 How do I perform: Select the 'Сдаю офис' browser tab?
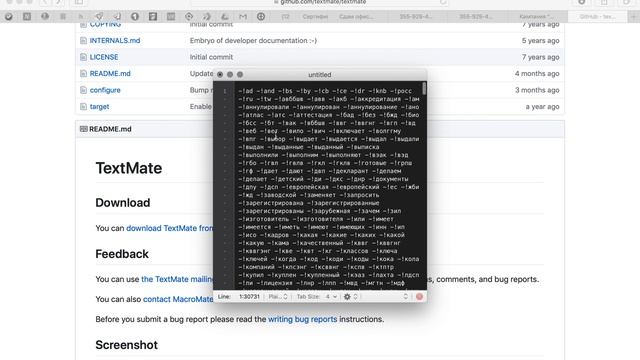pos(356,17)
